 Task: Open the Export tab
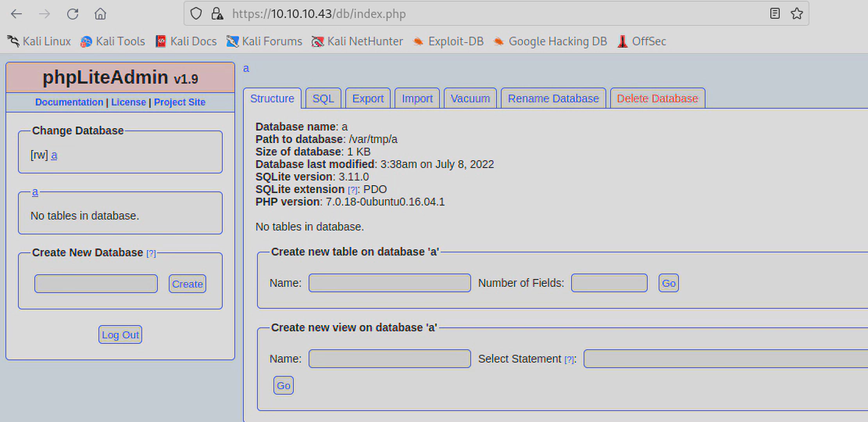367,98
